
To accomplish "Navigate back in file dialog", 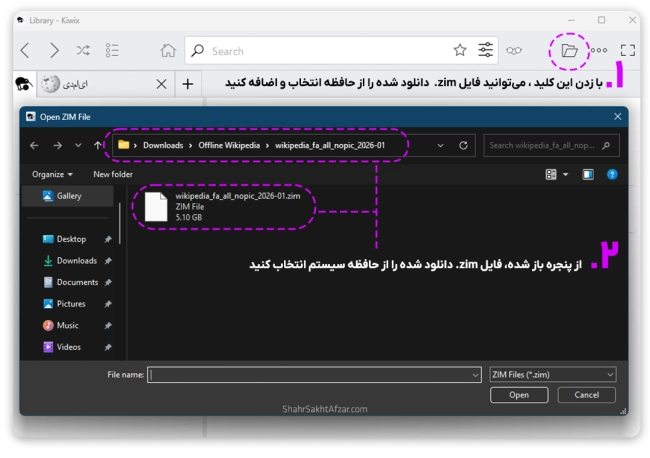I will coord(34,145).
